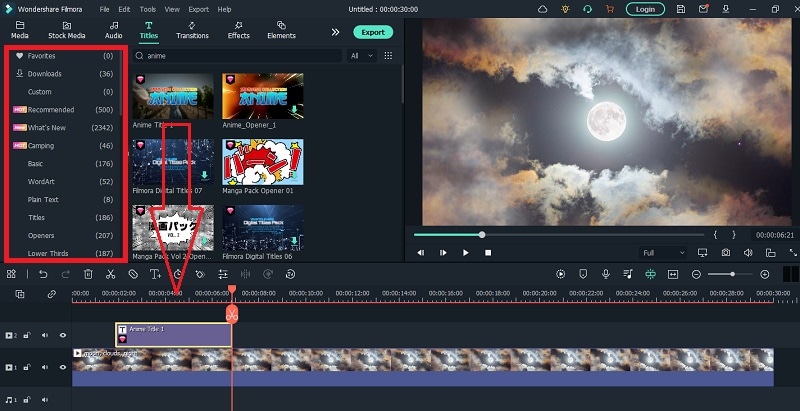Click the color tag tool icon

click(200, 274)
